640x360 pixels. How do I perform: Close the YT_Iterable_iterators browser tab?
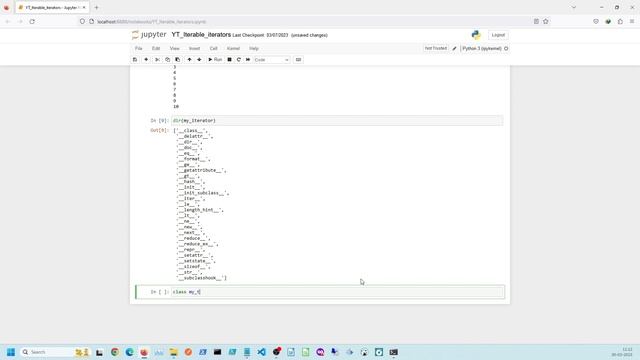coord(84,7)
